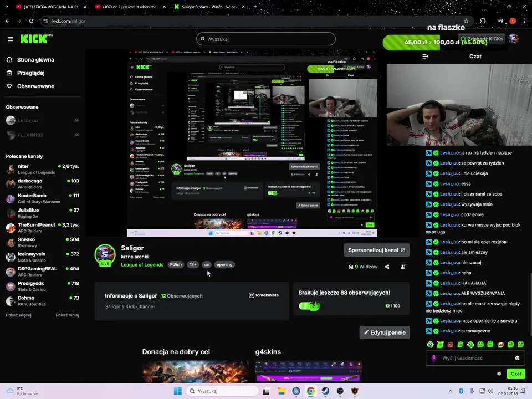Bookmark this page with star icon

(x=466, y=21)
